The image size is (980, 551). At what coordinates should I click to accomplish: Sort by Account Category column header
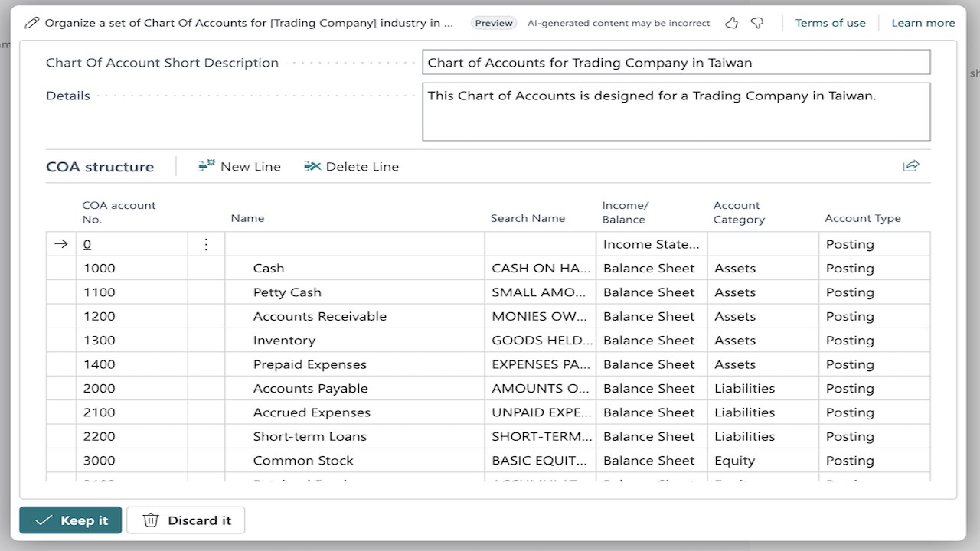point(739,212)
